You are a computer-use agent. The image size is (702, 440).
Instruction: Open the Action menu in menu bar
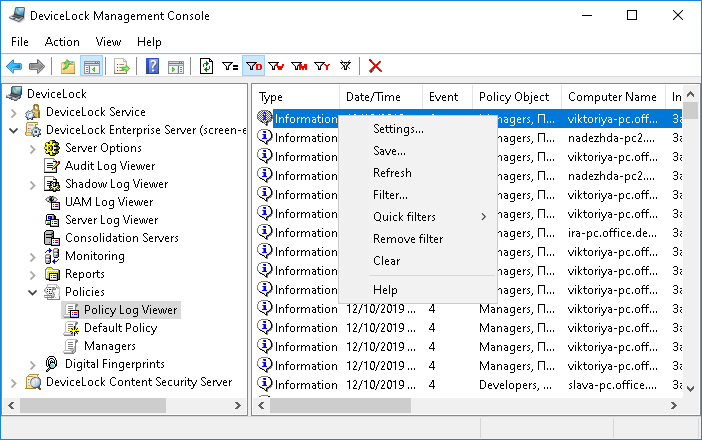pos(62,42)
